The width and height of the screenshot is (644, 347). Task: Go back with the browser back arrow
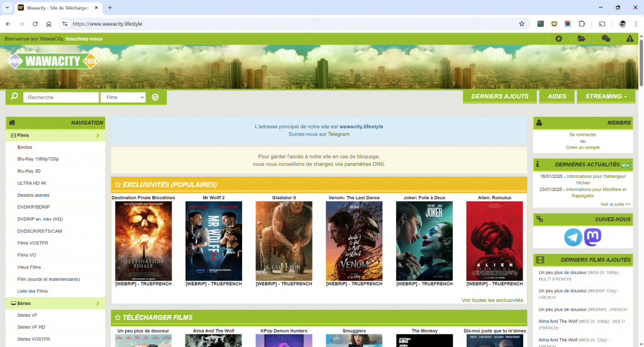(8, 24)
